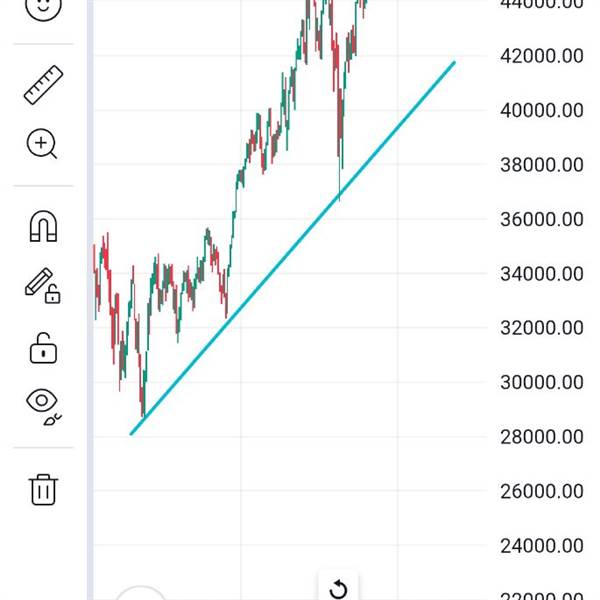The image size is (600, 600).
Task: Activate the zoom in magnifier tool
Action: click(x=42, y=144)
